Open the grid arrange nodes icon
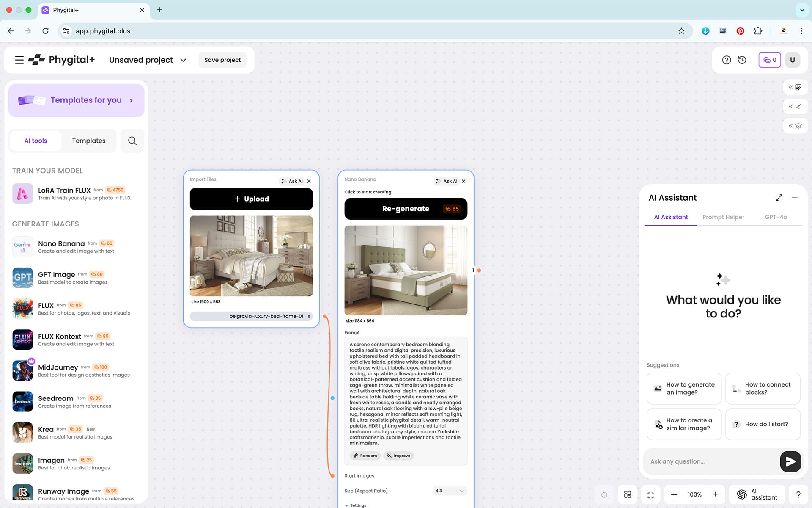 628,494
